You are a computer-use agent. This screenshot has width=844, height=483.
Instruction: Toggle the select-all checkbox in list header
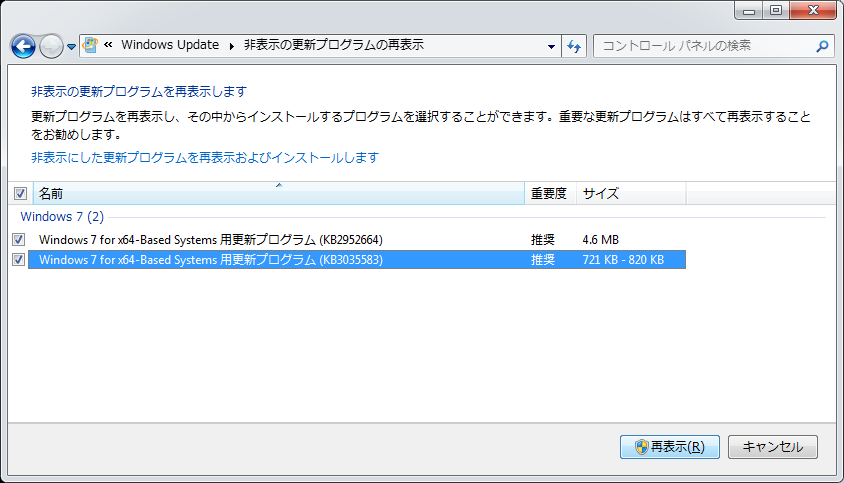tap(20, 194)
